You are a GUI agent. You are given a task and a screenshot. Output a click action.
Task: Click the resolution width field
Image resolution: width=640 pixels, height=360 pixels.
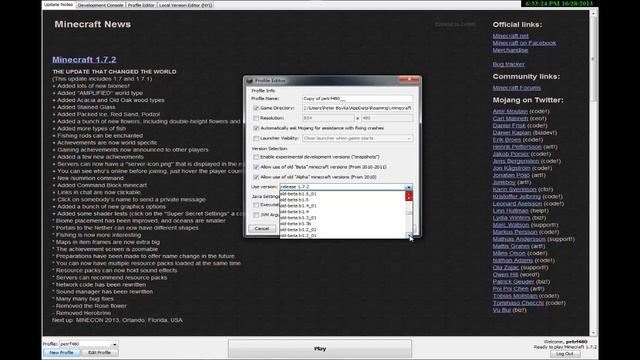click(x=329, y=118)
